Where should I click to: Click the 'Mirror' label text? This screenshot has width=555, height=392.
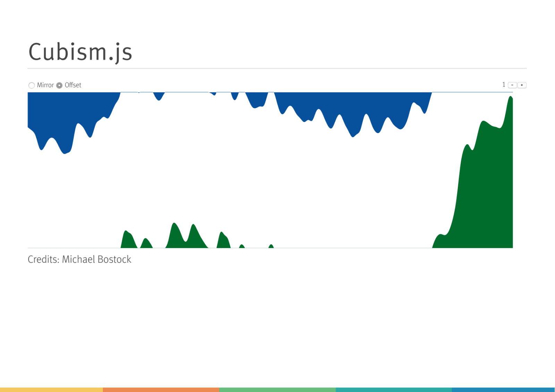pyautogui.click(x=45, y=85)
